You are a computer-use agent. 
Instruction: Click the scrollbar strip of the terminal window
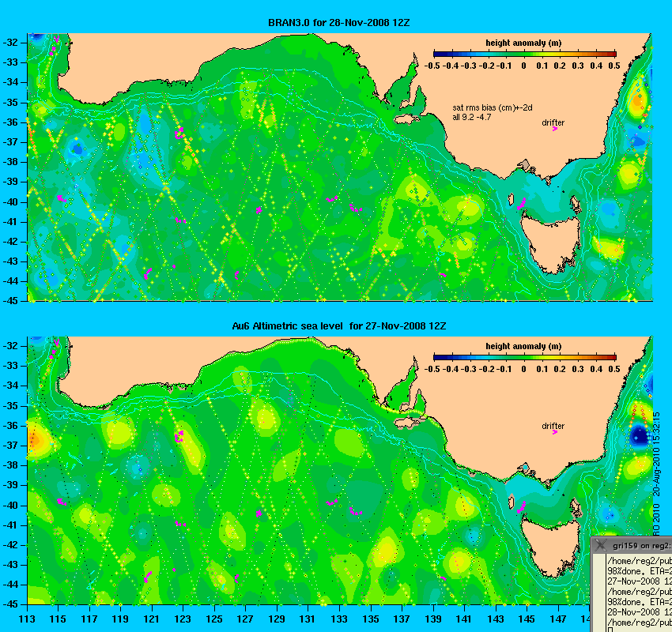pos(598,592)
